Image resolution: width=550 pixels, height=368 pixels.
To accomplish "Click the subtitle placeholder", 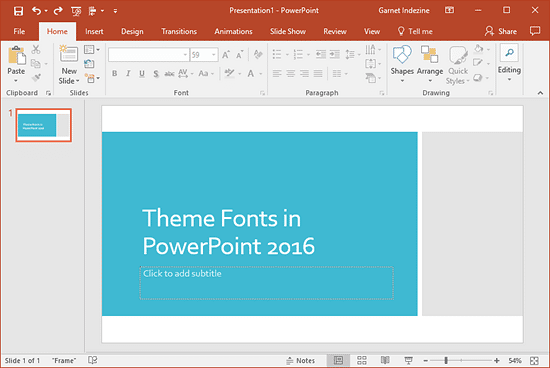I will [x=267, y=283].
